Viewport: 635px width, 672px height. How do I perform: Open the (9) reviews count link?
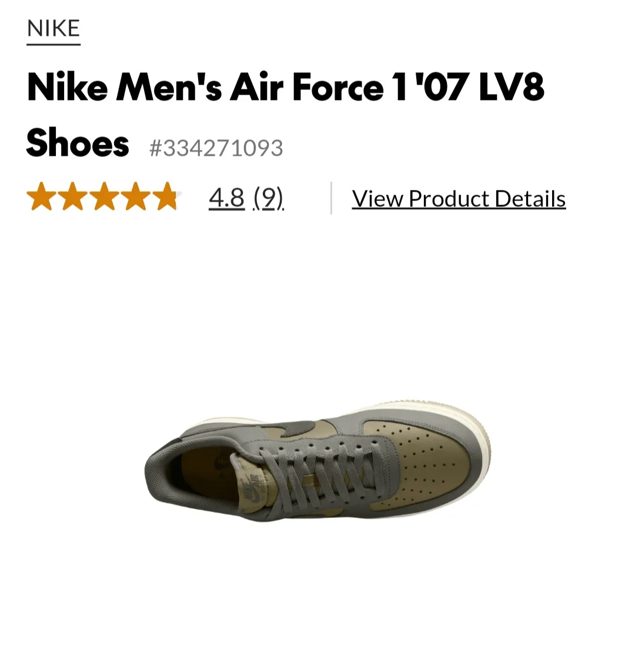pyautogui.click(x=268, y=198)
